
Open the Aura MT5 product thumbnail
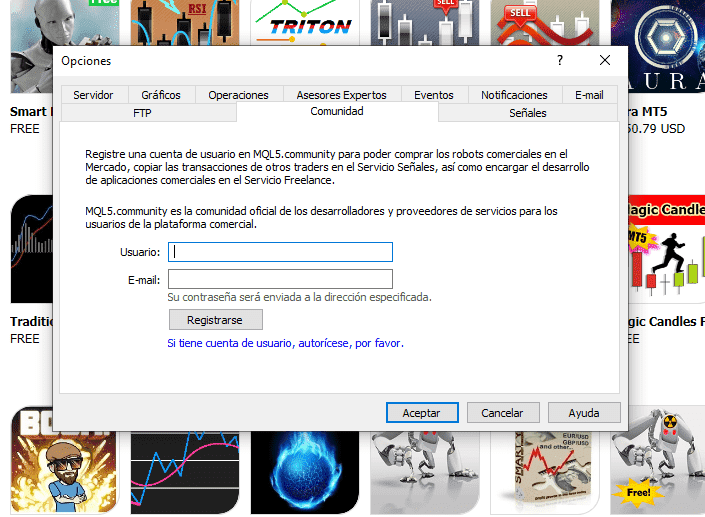click(658, 47)
